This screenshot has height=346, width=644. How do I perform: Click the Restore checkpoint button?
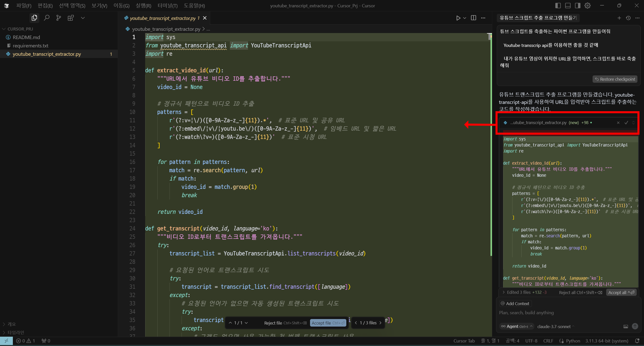click(615, 79)
